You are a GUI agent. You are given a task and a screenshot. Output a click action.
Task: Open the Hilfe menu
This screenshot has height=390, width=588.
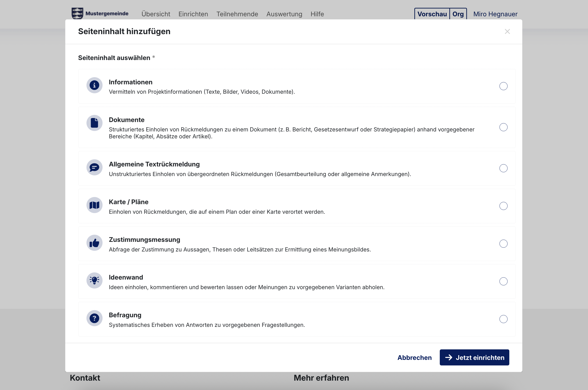317,14
